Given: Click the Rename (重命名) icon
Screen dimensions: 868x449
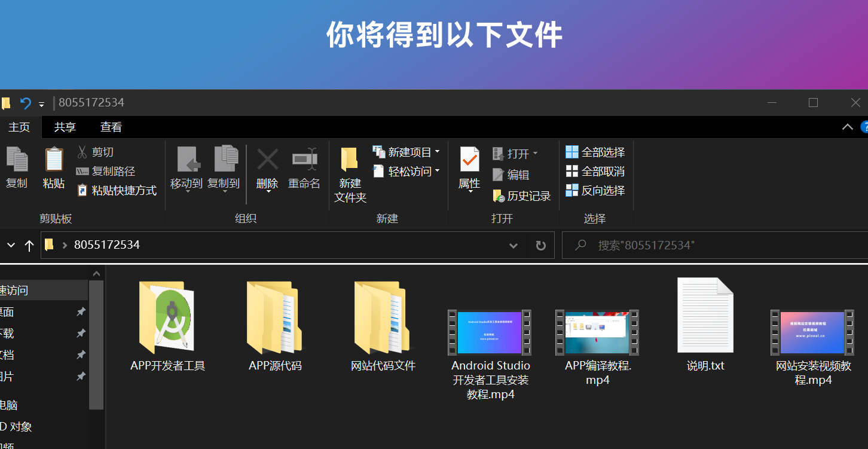Looking at the screenshot, I should point(304,160).
